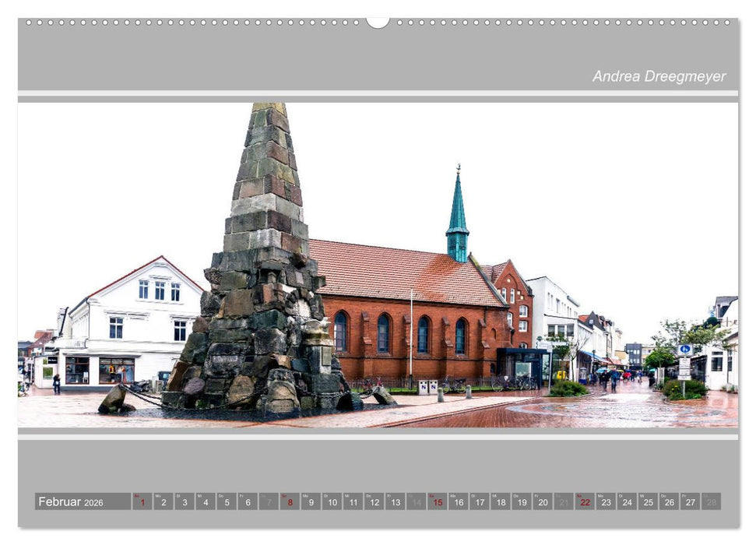The height and width of the screenshot is (545, 756).
Task: Click the Andrea Dreegmeyer author name
Action: [659, 76]
